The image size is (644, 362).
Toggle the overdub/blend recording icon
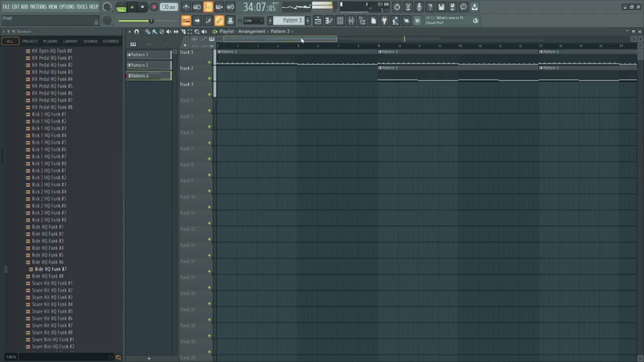point(219,7)
